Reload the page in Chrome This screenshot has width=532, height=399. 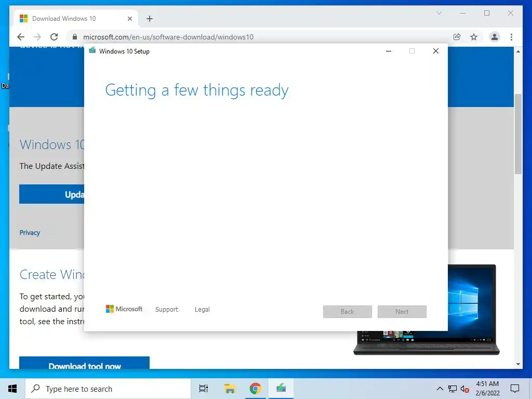click(54, 37)
